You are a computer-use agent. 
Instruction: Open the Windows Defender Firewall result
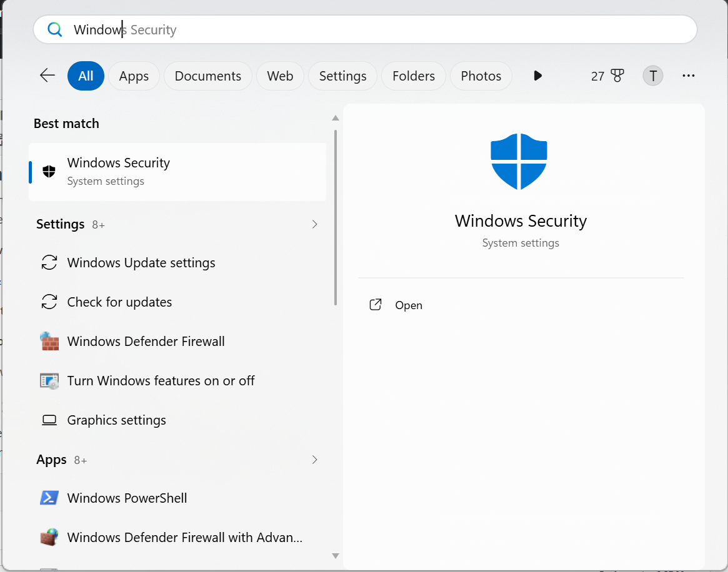point(177,341)
